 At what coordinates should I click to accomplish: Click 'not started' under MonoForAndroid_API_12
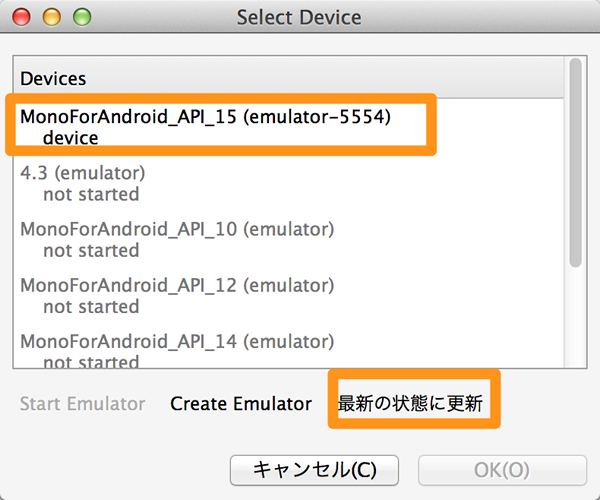91,307
